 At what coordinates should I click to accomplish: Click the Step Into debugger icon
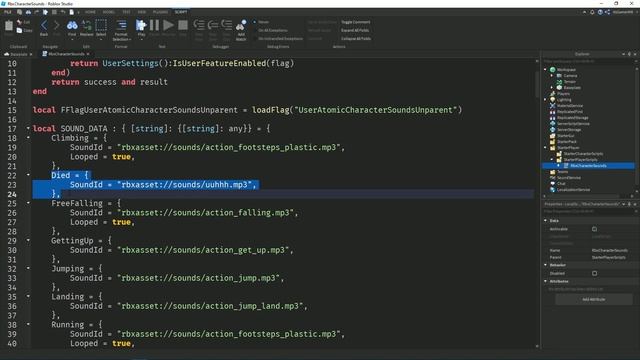[x=199, y=25]
